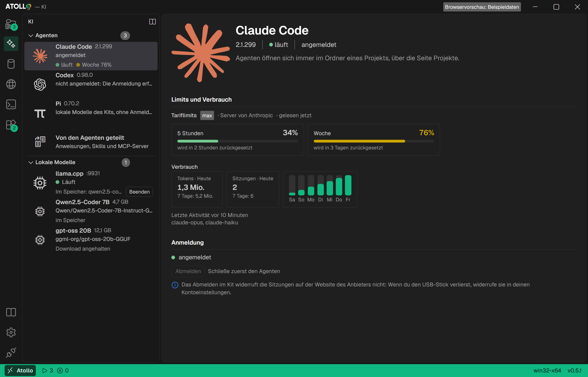Click the Qwen2.5-Coder 7B chip icon
Screen dimensions: 588x377
tap(40, 211)
